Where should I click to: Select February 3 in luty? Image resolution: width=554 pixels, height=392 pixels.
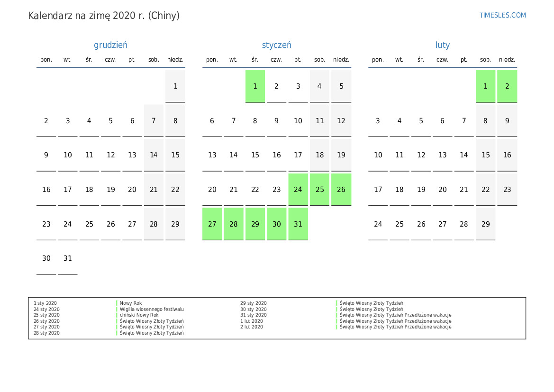pyautogui.click(x=378, y=121)
